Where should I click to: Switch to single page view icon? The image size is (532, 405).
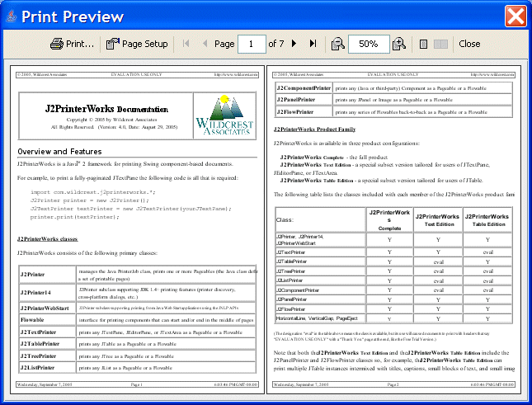pos(423,44)
